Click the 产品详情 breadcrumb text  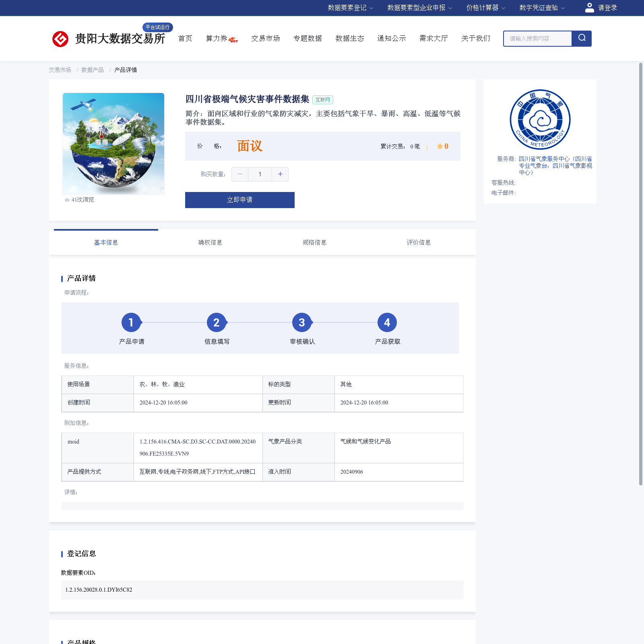coord(126,70)
